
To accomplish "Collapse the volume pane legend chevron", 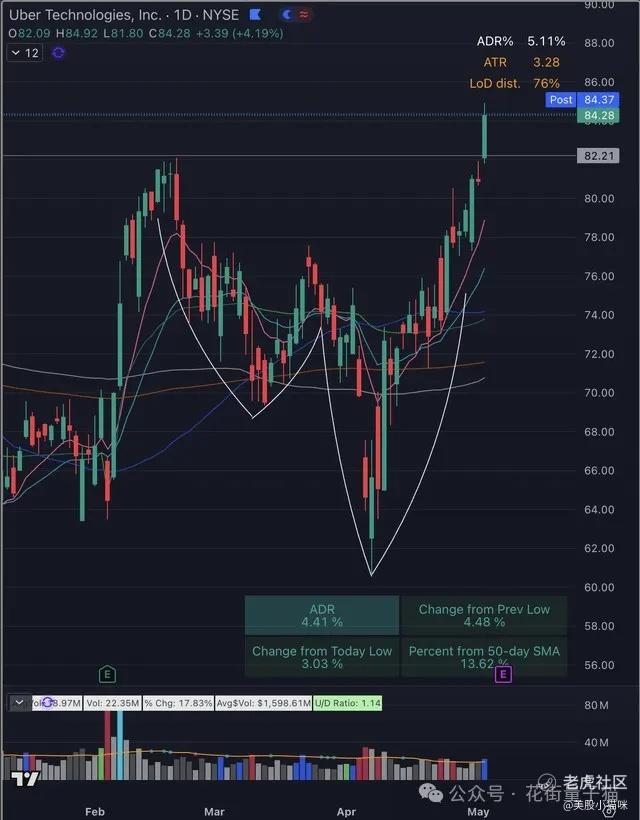I will [19, 703].
